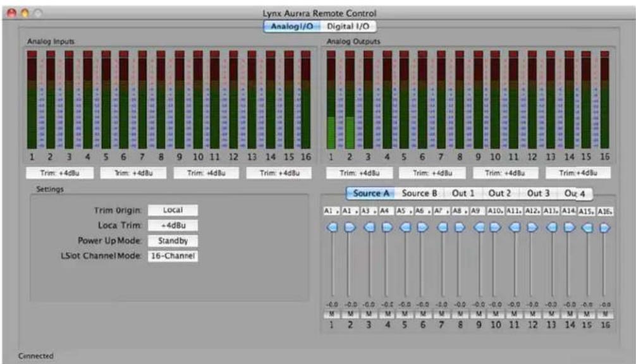This screenshot has width=636, height=364.
Task: Click analog input 16 level meter
Action: point(306,100)
